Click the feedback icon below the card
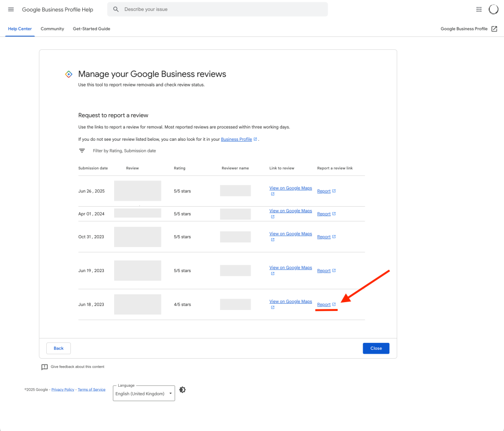Screen dimensions: 504x431 [45, 367]
